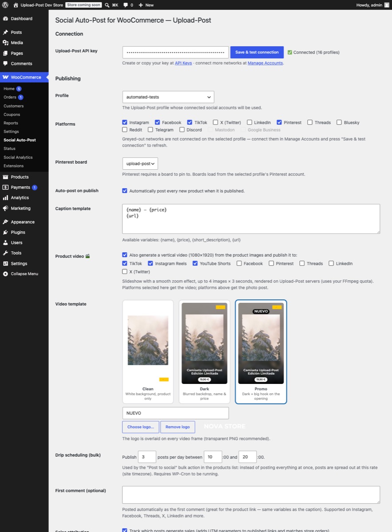Screen dimensions: 392x532
Task: Check the X (Twitter) platform checkbox
Action: point(216,122)
